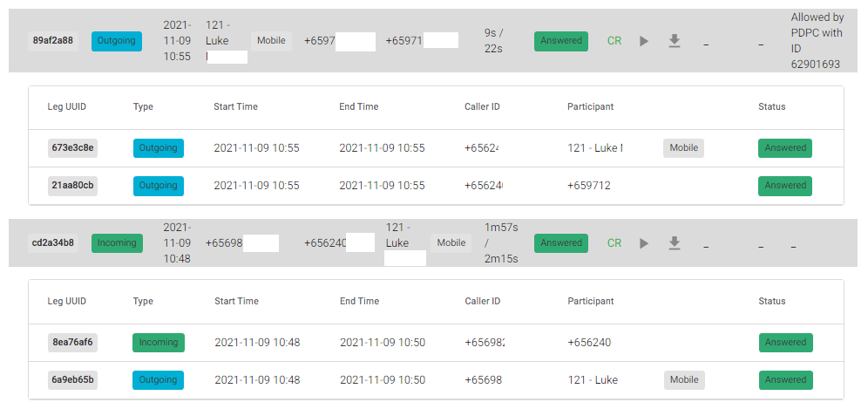The width and height of the screenshot is (868, 409).
Task: Open leg UUID 673e3c8e
Action: tap(72, 148)
